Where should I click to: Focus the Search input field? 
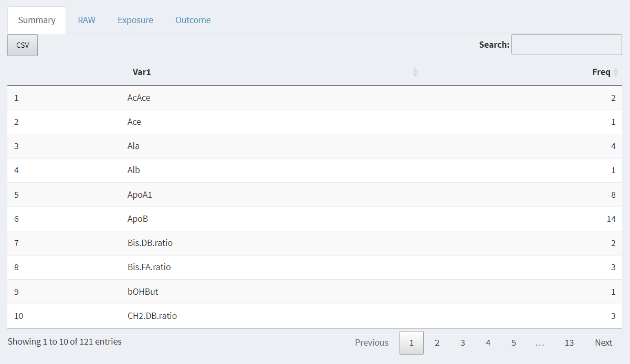(x=566, y=45)
